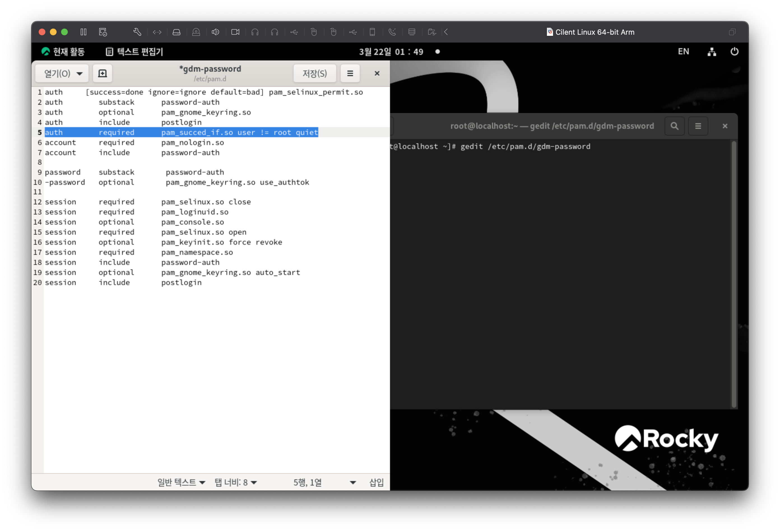The width and height of the screenshot is (780, 532).
Task: Open the VM snapshot manager icon
Action: [103, 32]
